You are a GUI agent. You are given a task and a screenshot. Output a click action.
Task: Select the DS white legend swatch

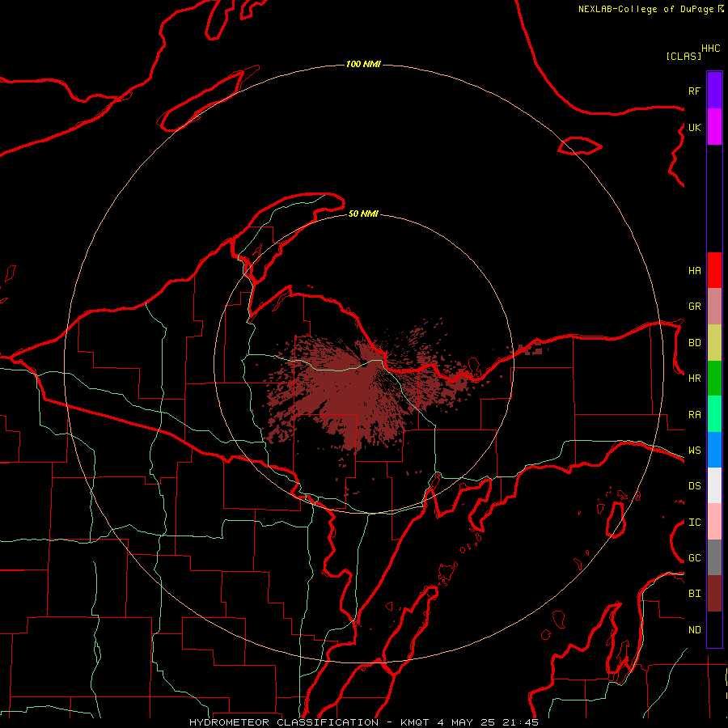click(714, 485)
